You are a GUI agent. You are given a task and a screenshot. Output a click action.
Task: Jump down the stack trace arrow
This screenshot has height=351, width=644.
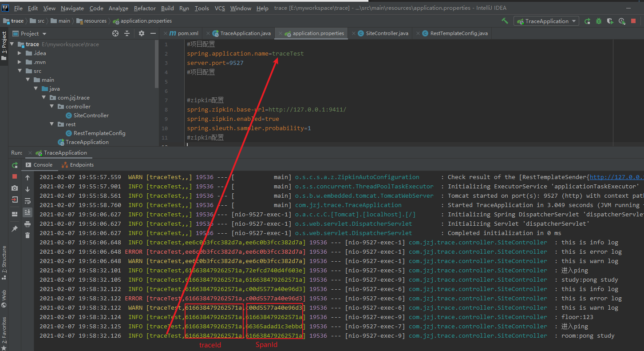click(x=28, y=189)
